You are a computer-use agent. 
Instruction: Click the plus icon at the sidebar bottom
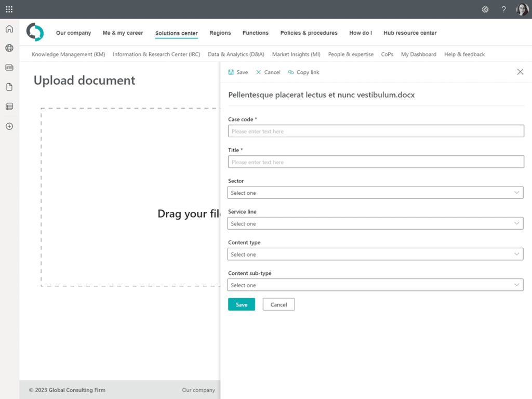9,126
